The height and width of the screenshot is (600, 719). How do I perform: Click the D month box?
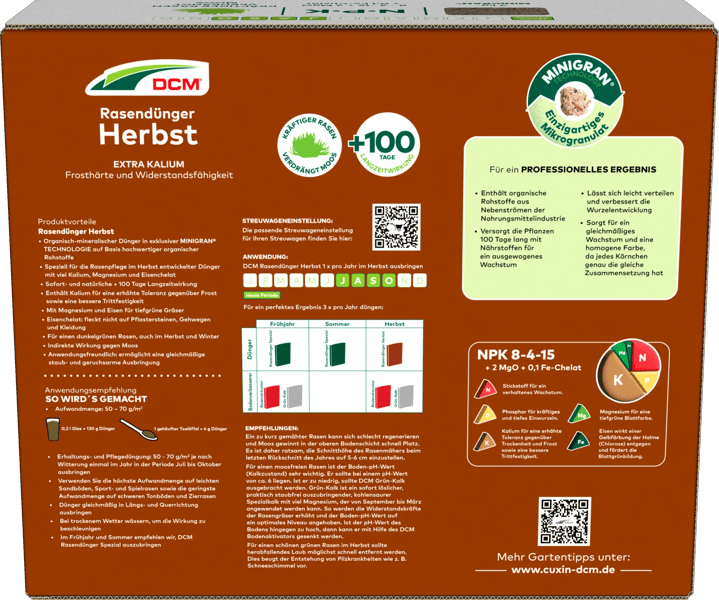pyautogui.click(x=420, y=281)
